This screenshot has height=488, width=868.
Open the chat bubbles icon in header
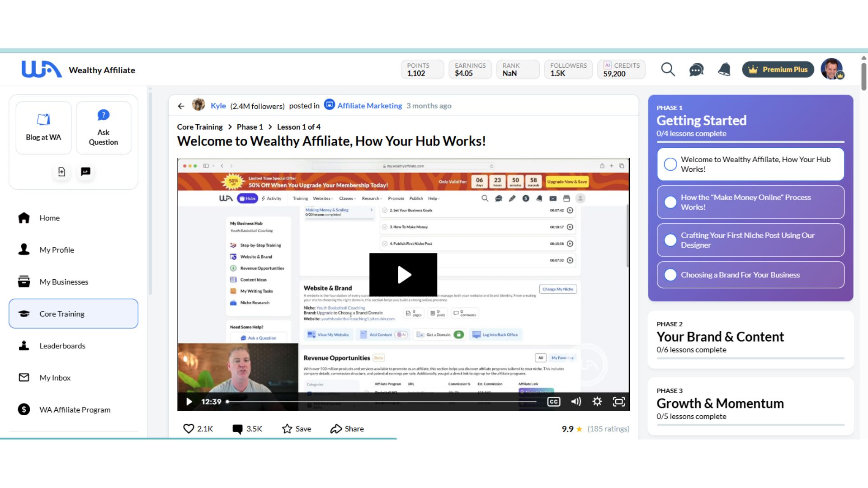(696, 70)
